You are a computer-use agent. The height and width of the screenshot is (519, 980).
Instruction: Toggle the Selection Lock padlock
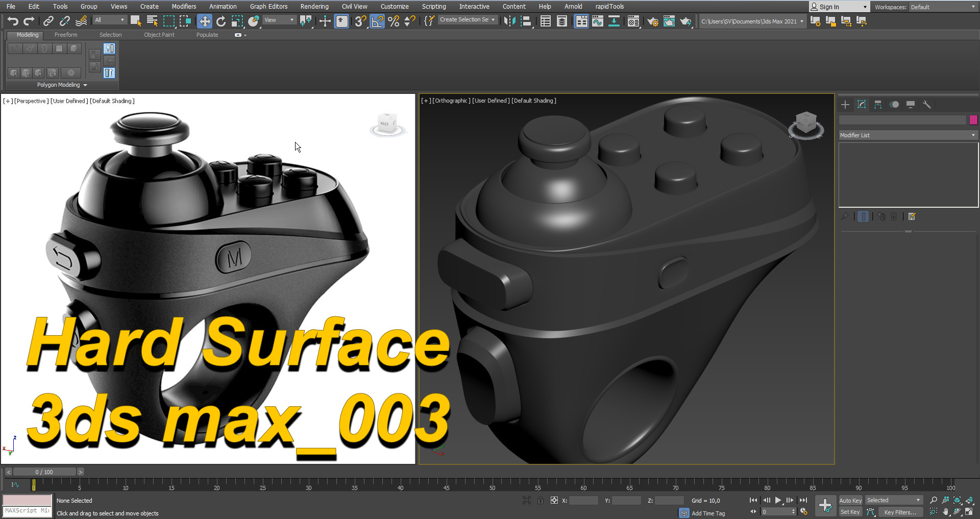click(541, 500)
